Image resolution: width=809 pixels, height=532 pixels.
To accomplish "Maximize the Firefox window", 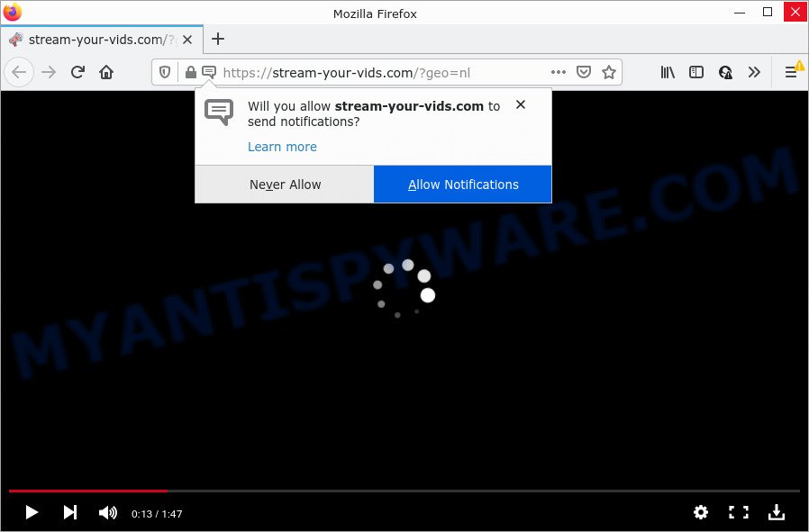I will pyautogui.click(x=768, y=13).
